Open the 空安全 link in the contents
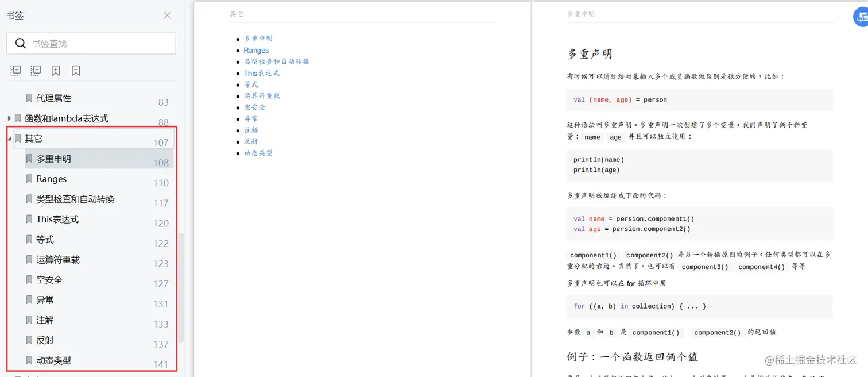Viewport: 868px width, 377px height. click(x=254, y=107)
